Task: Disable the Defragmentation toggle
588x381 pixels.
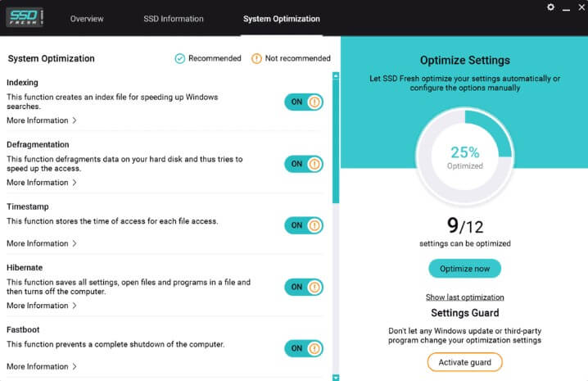Action: point(304,164)
